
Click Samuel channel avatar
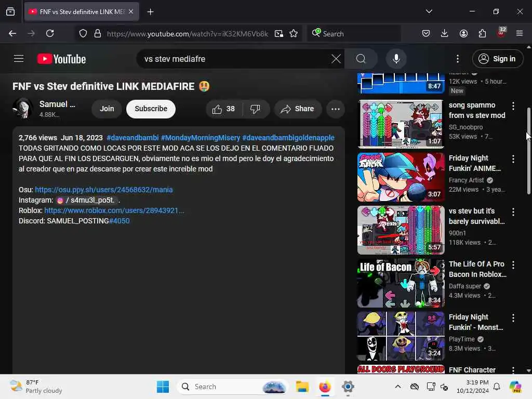22,108
